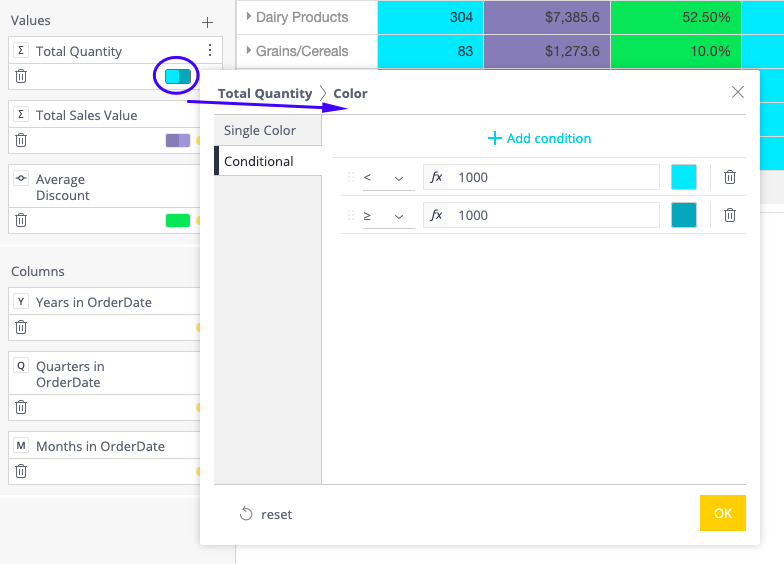Grab drag handle of greater-or-equal condition
Screen dimensions: 784x564
pyautogui.click(x=351, y=215)
